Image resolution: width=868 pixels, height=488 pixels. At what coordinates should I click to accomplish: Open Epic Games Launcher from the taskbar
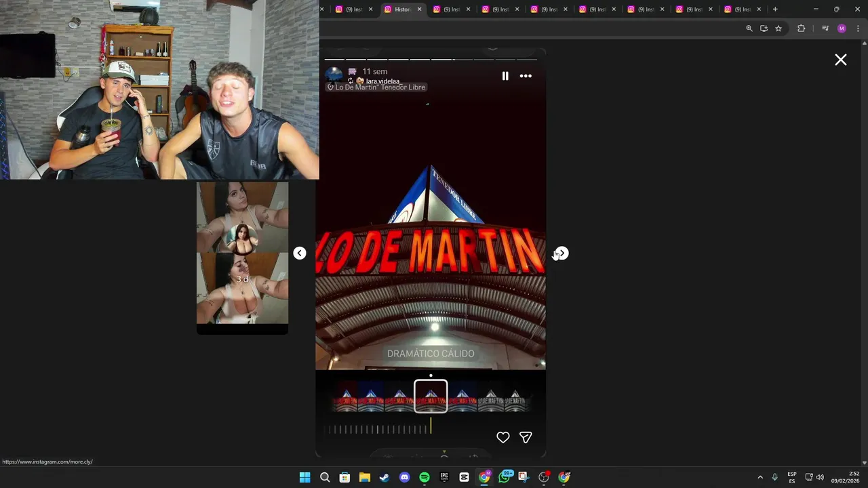pos(444,477)
